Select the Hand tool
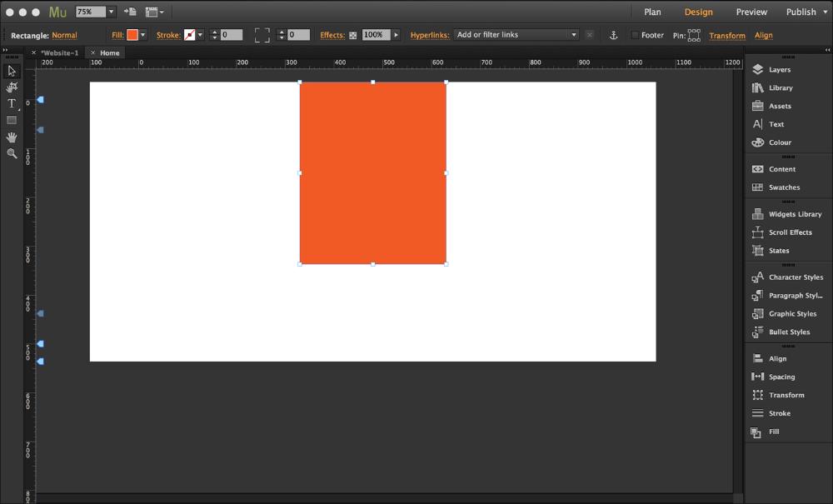 12,137
